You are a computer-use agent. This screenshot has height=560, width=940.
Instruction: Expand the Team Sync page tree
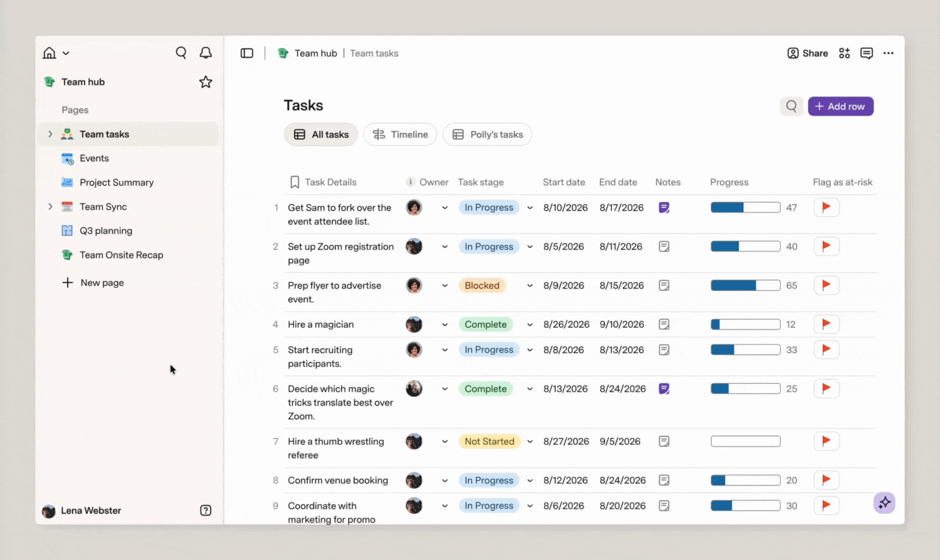click(x=50, y=206)
